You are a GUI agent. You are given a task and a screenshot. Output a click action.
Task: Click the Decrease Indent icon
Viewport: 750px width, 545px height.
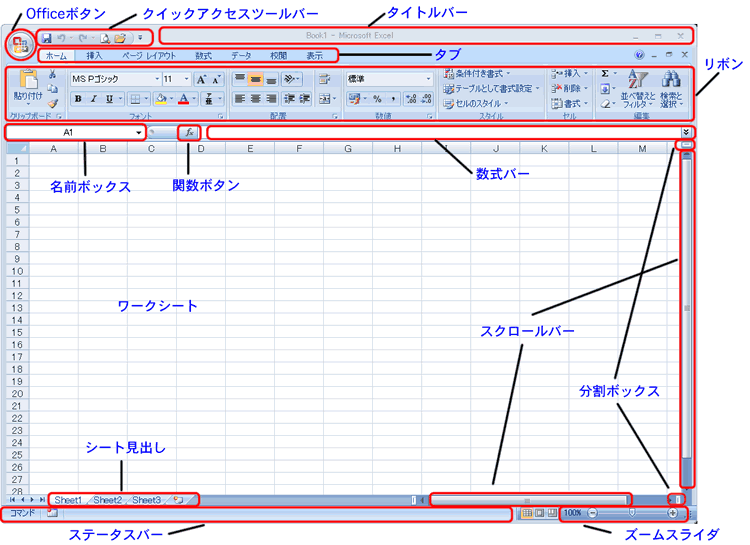click(289, 99)
